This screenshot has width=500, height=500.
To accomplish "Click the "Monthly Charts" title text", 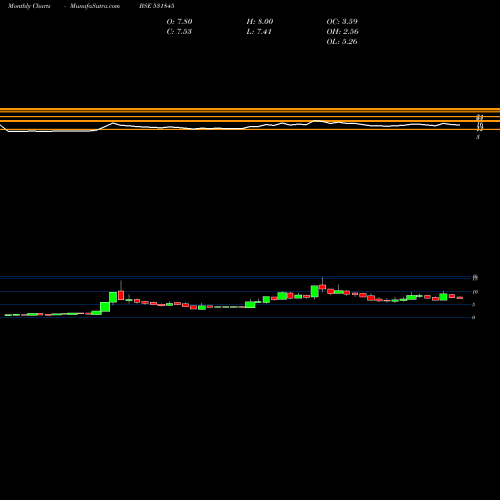I will point(29,6).
